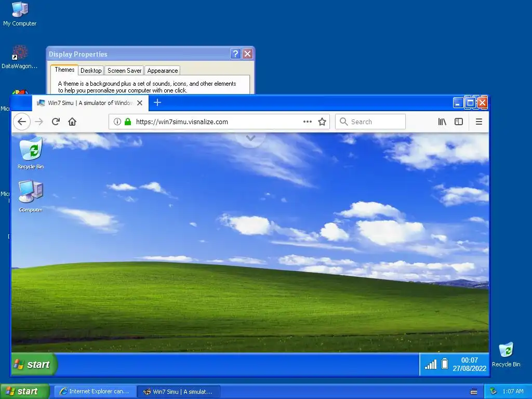Click the browser forward arrow
The image size is (532, 399).
coord(39,122)
